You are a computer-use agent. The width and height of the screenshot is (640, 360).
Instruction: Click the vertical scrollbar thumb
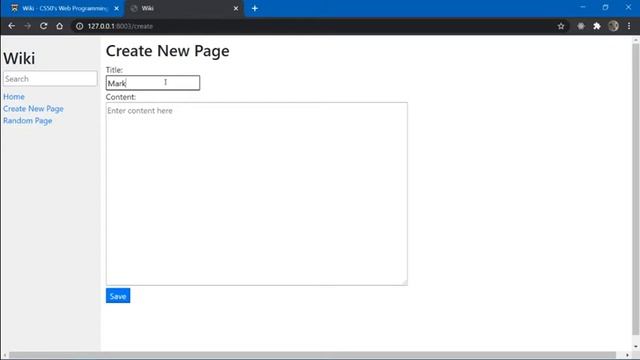click(636, 188)
